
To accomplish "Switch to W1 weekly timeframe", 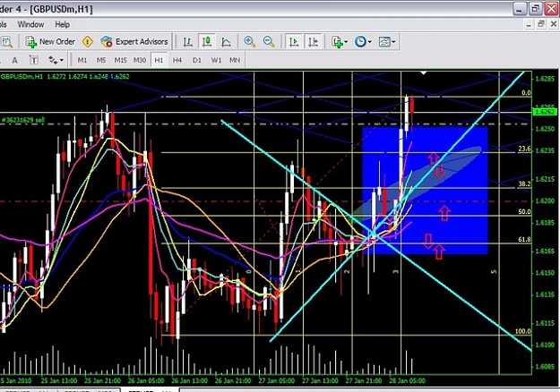I will 216,60.
